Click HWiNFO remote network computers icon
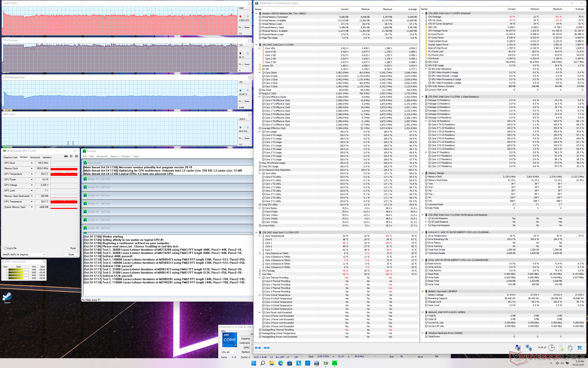 (x=529, y=347)
